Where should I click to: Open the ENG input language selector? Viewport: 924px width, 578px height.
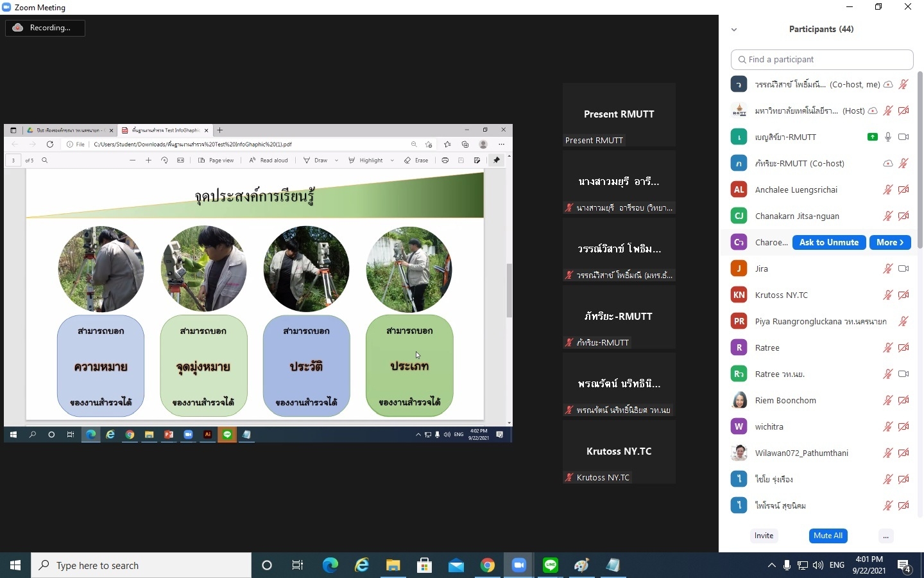pyautogui.click(x=837, y=565)
